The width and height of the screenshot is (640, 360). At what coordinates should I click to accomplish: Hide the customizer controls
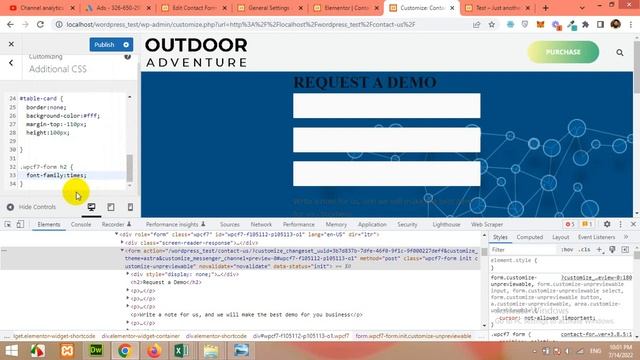(31, 207)
